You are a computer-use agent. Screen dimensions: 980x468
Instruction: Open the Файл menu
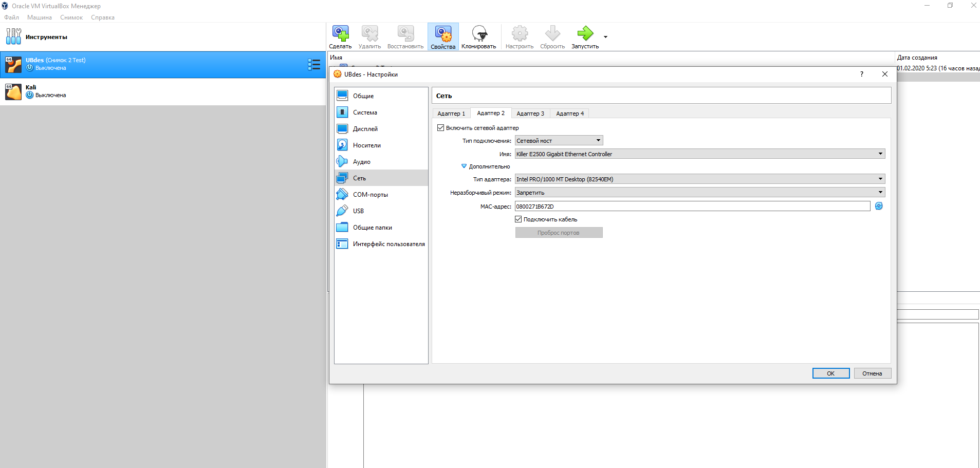pos(12,17)
